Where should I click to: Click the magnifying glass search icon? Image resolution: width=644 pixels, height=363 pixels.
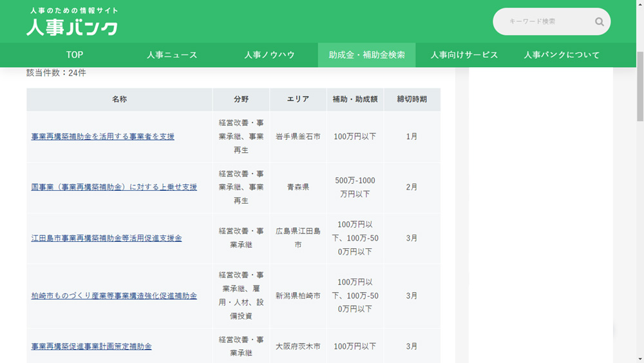(599, 22)
